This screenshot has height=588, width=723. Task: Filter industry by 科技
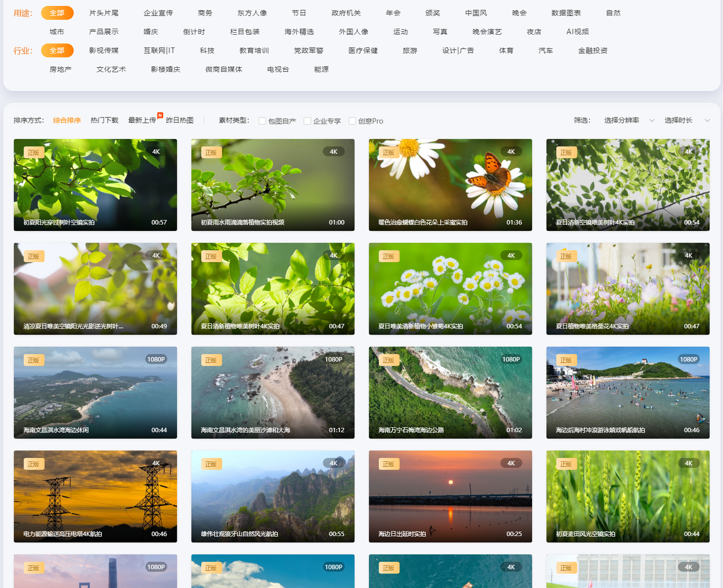[207, 51]
